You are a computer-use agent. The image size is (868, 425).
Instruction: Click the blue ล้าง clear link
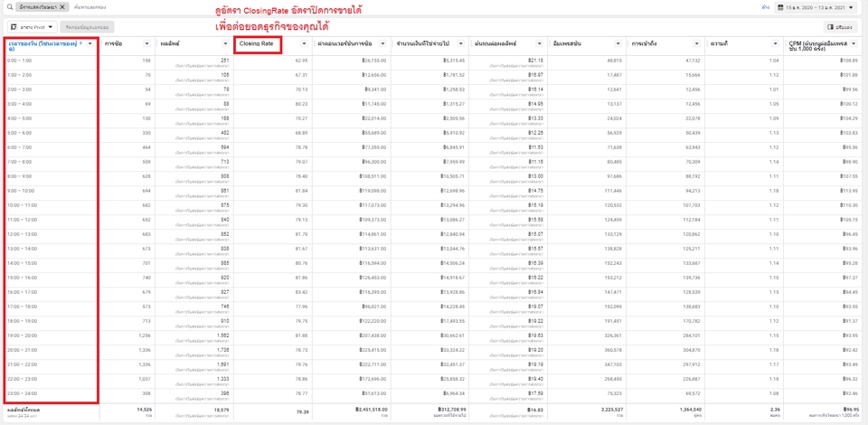tap(766, 8)
